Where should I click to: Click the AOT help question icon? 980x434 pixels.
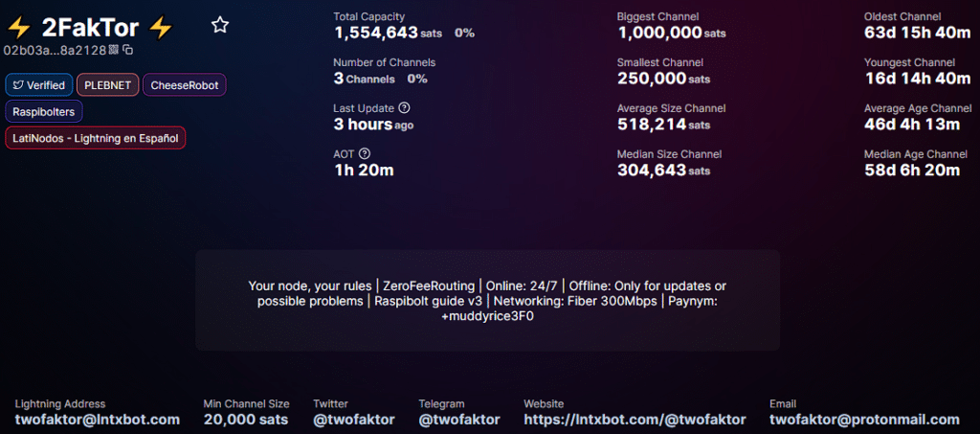[364, 153]
